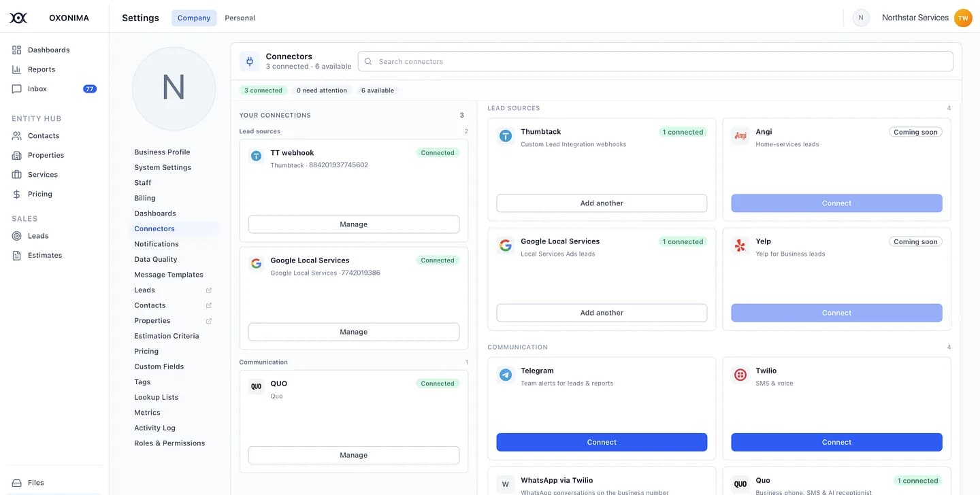Filter by 0 need attention chip
The image size is (980, 495).
(x=322, y=90)
